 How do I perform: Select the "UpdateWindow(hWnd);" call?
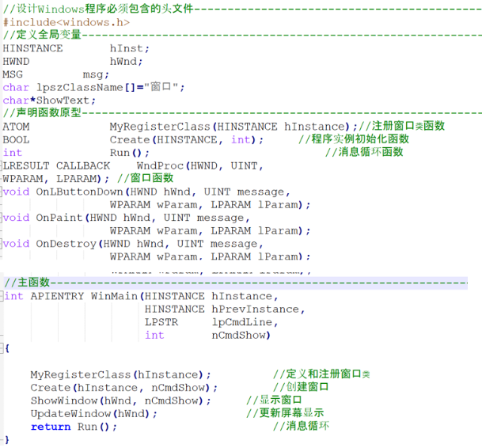point(93,414)
